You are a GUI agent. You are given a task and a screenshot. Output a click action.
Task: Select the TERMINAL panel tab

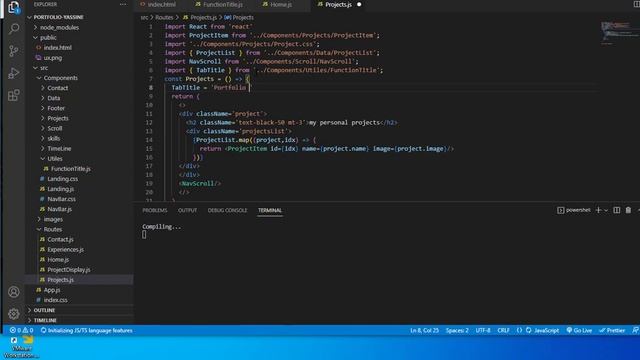click(x=270, y=210)
